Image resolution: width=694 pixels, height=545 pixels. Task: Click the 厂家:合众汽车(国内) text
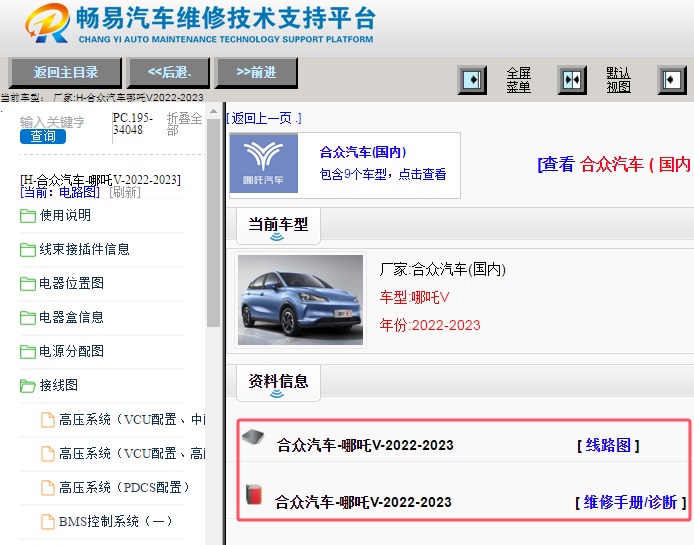pos(443,269)
